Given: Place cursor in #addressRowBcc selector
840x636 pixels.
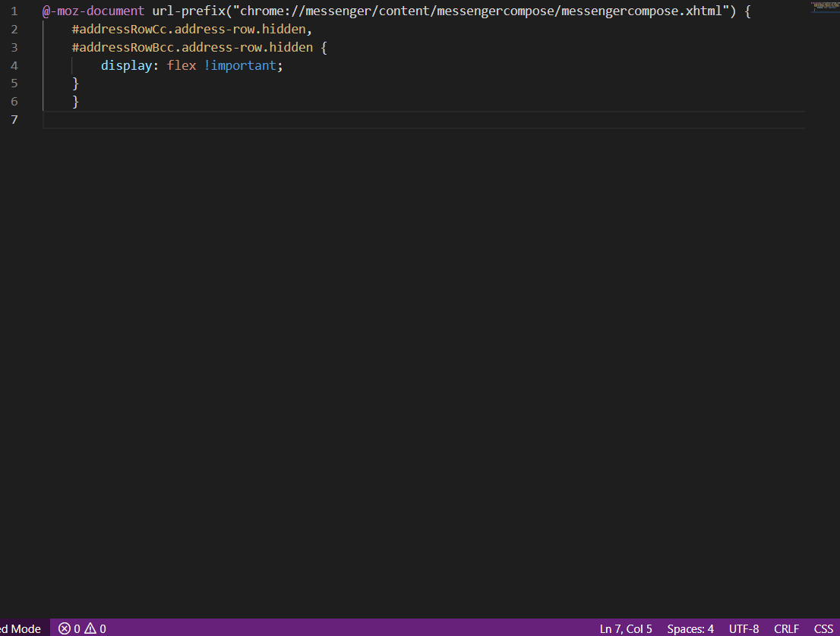Looking at the screenshot, I should [125, 48].
